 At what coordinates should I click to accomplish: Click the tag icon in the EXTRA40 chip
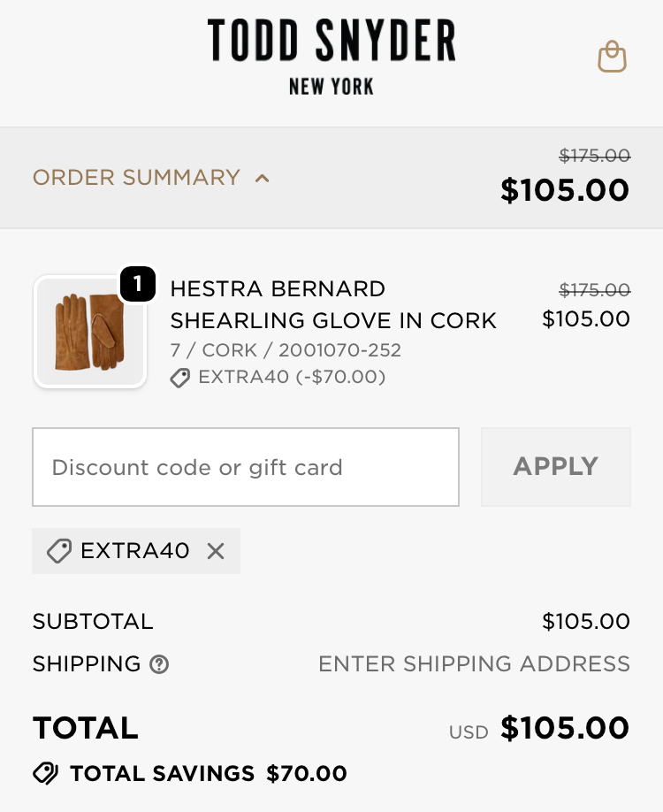click(x=59, y=551)
